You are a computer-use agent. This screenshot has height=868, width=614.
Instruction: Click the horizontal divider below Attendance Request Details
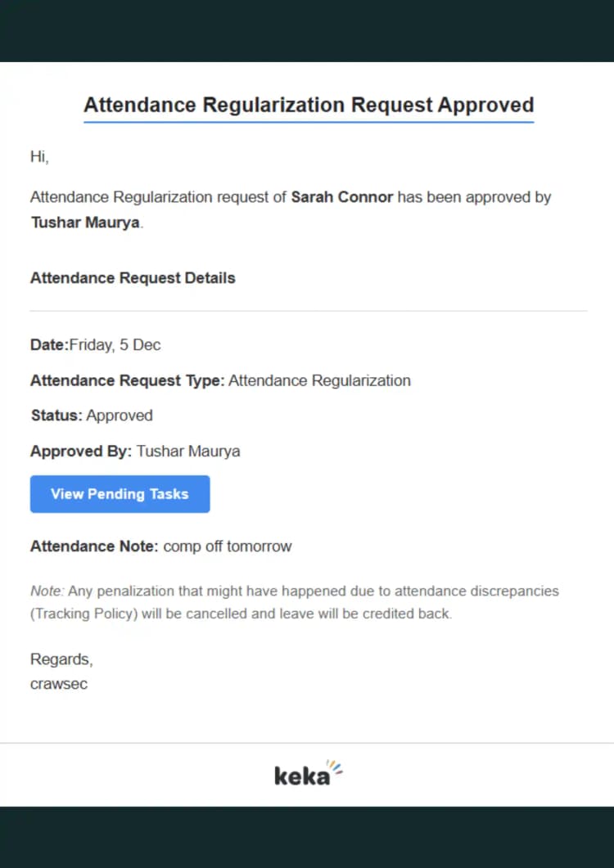click(x=308, y=309)
